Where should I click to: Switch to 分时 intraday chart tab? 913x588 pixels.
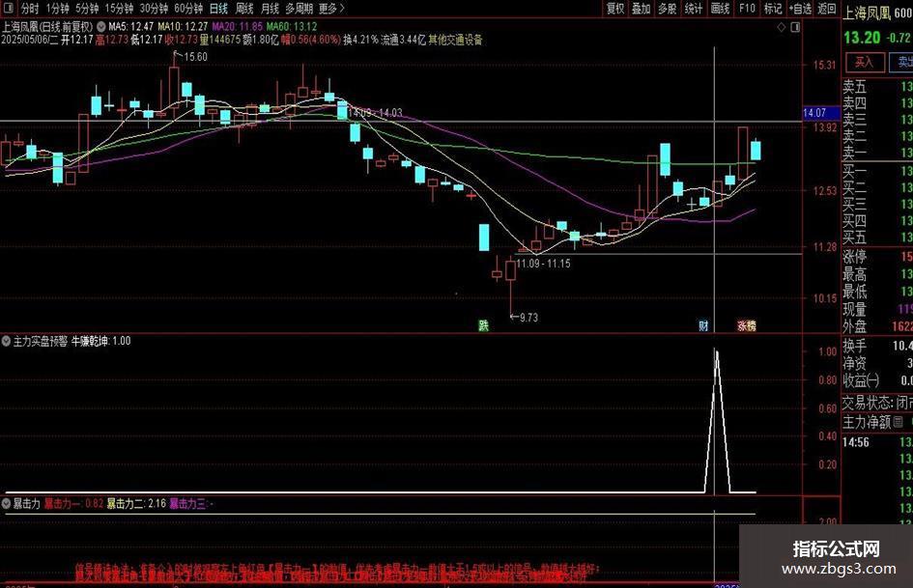pyautogui.click(x=30, y=9)
